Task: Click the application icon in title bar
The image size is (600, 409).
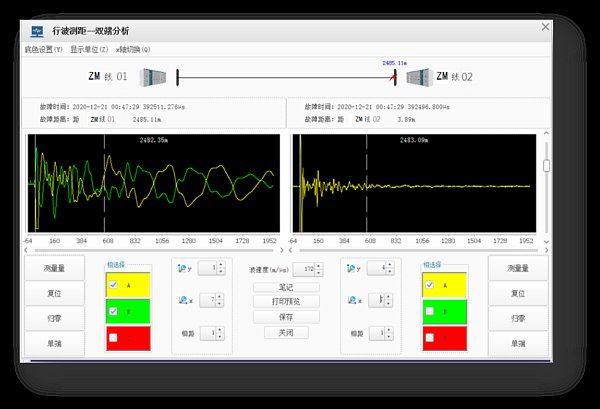Action: 37,31
